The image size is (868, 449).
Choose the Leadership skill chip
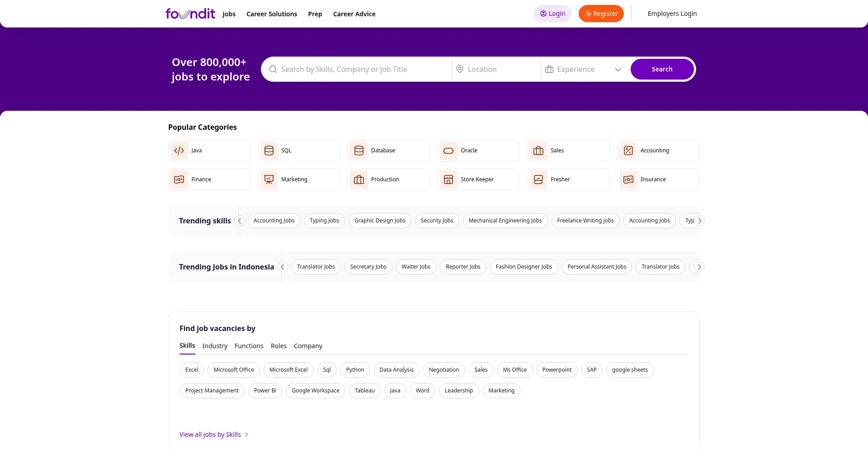click(459, 391)
